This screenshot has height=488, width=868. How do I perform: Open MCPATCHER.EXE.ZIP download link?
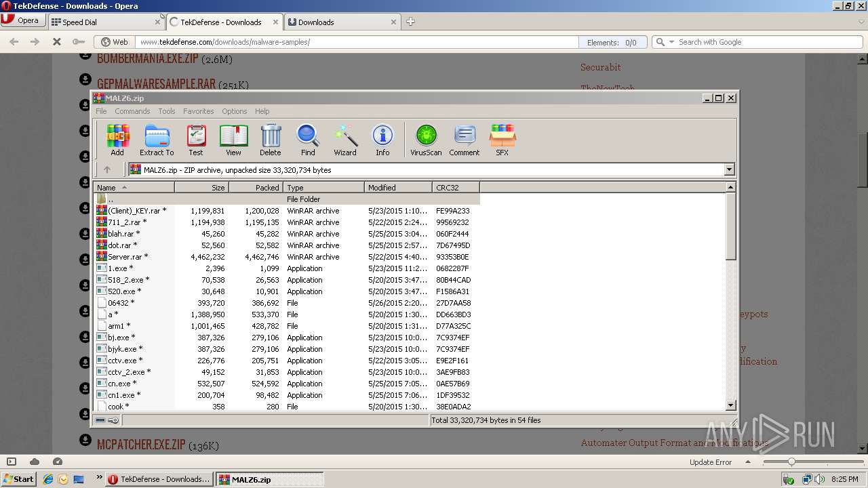pyautogui.click(x=141, y=445)
